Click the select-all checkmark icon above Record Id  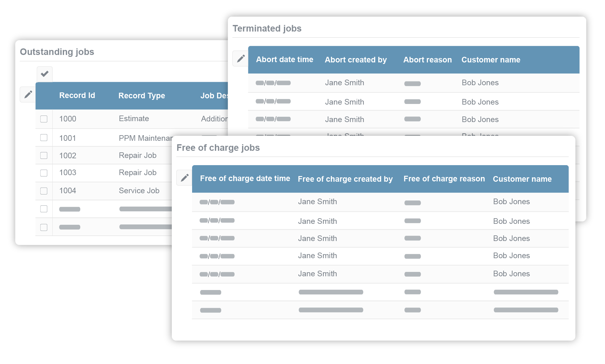point(45,74)
